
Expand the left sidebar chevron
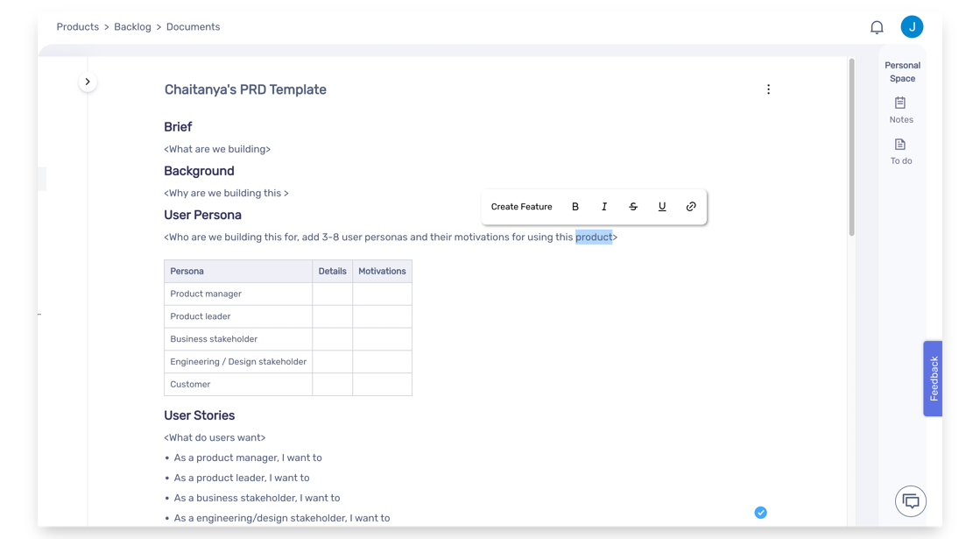(x=88, y=82)
